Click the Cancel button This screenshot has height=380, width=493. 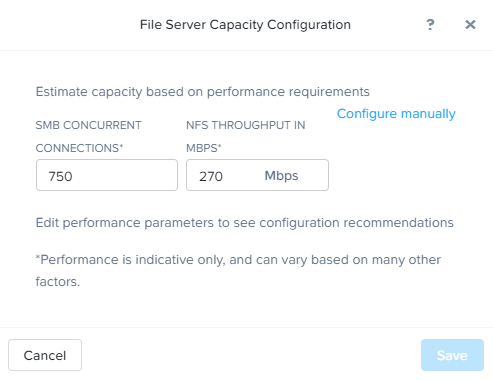coord(45,355)
